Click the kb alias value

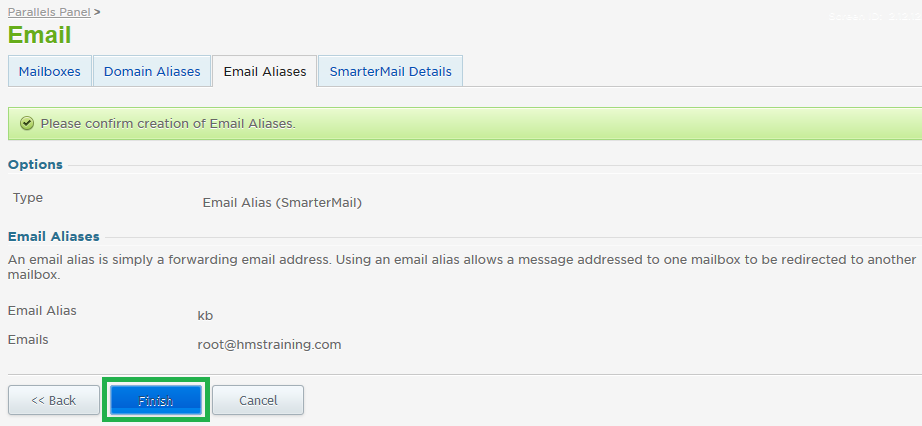(205, 315)
